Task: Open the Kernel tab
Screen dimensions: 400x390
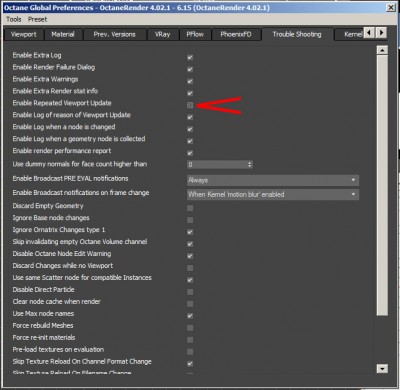Action: pos(349,34)
